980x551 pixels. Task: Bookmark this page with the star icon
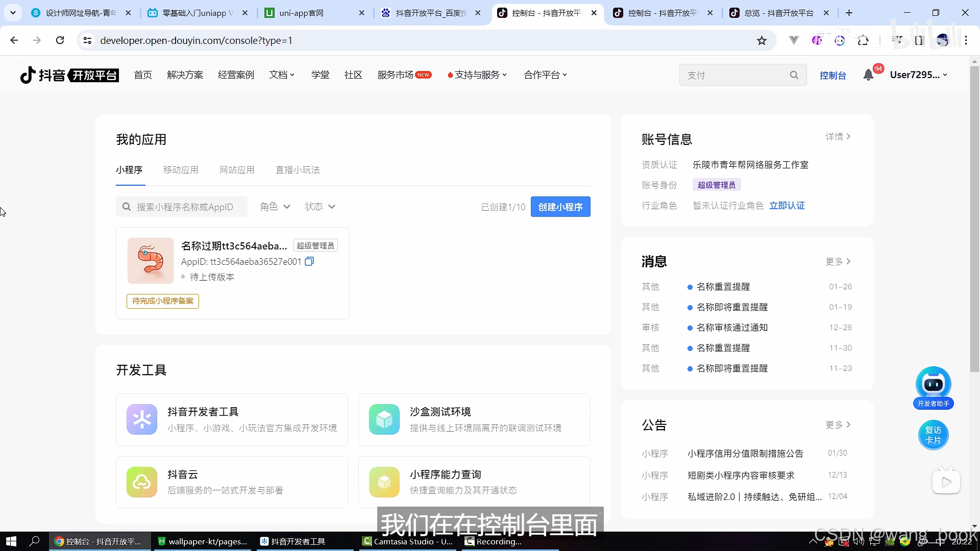[x=762, y=40]
